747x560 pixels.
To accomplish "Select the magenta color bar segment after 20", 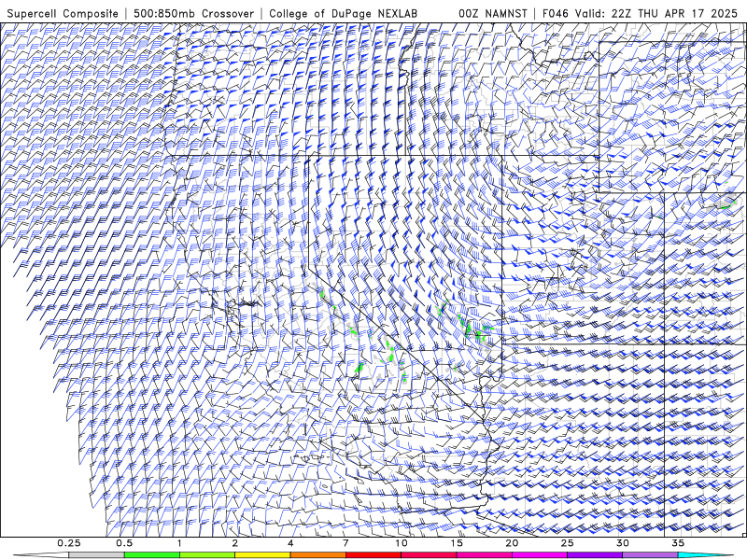I will (x=540, y=555).
